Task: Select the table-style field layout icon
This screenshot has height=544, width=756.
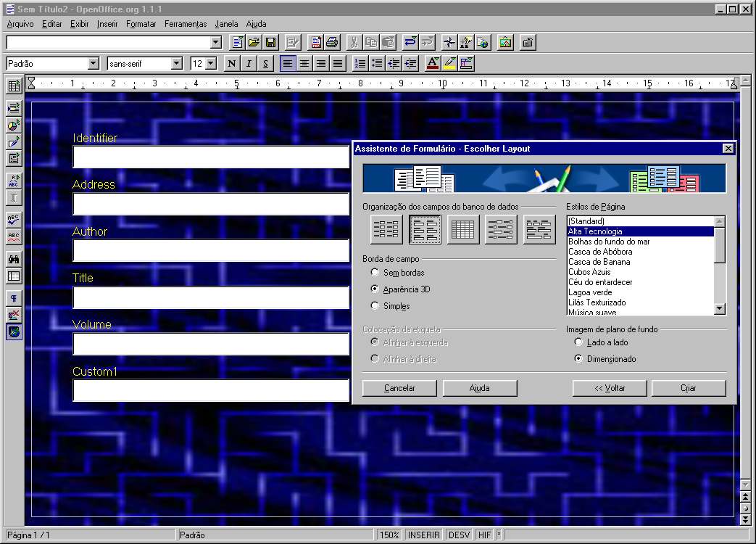Action: [462, 230]
